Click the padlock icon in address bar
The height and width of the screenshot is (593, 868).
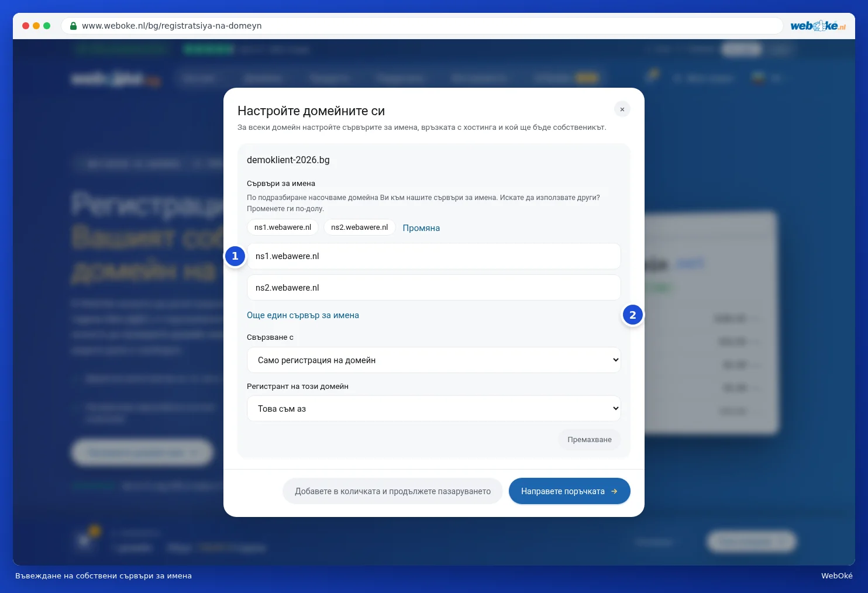coord(73,26)
